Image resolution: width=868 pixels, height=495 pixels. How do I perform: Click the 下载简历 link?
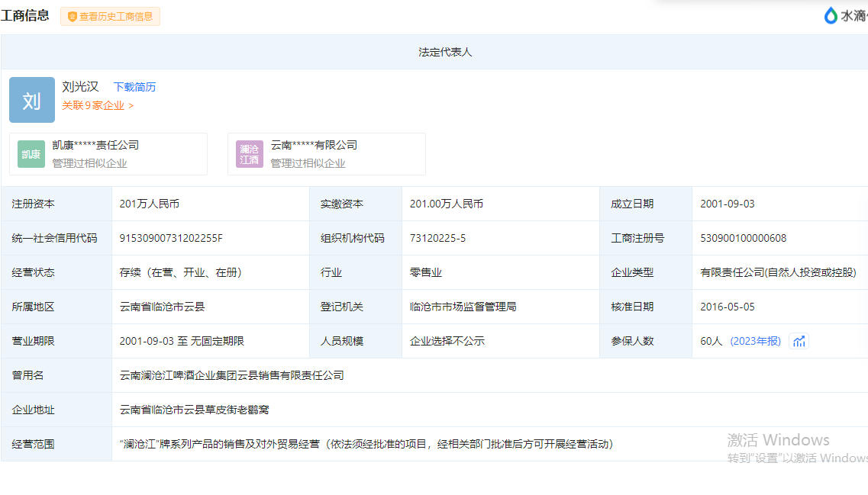click(134, 87)
